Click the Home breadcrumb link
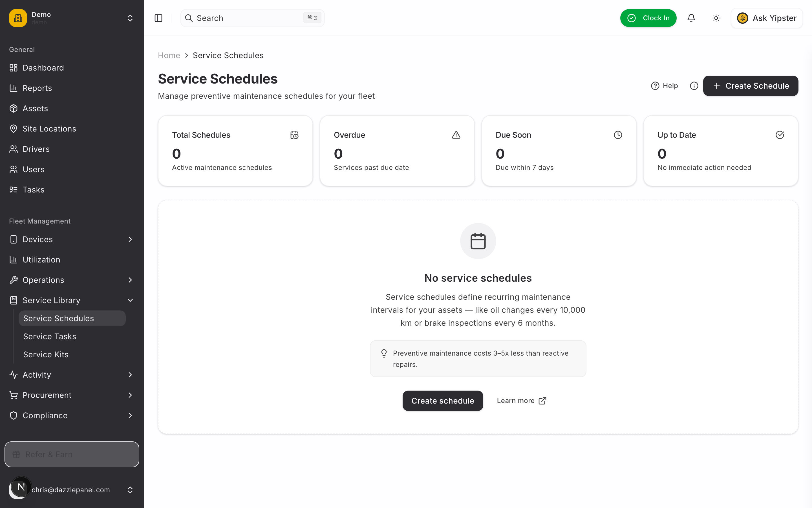 (x=169, y=55)
